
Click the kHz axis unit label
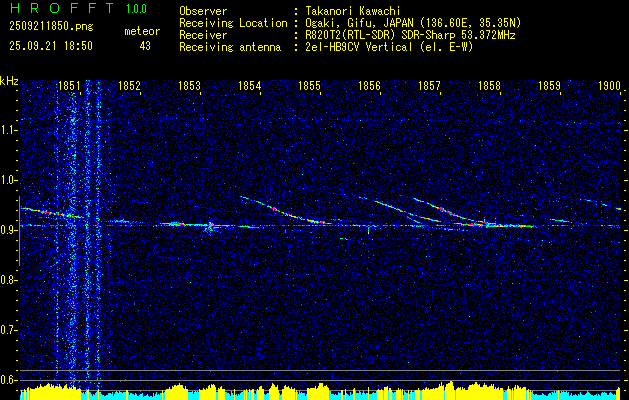tap(9, 81)
